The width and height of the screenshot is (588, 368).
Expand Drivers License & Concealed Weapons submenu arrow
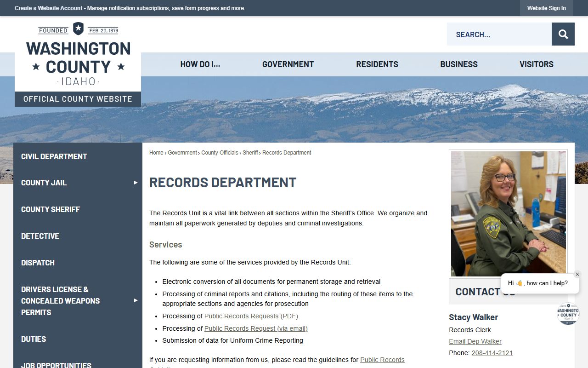point(136,300)
